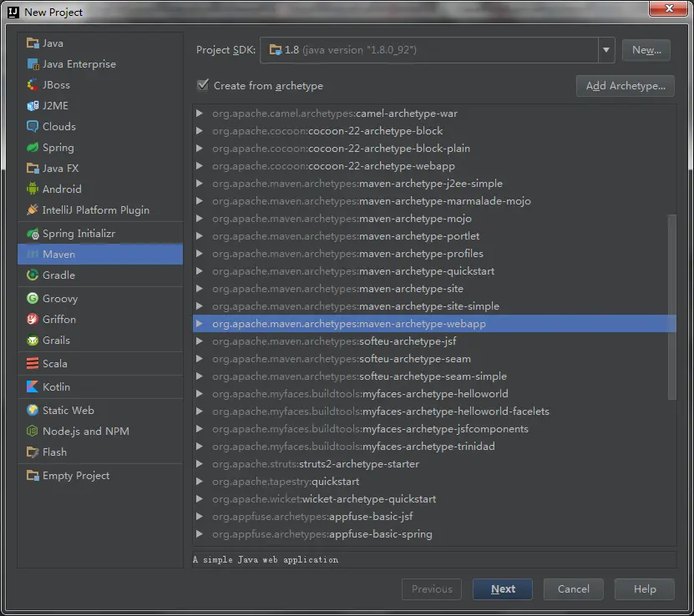The width and height of the screenshot is (694, 616).
Task: Click the Scala icon
Action: (x=33, y=363)
